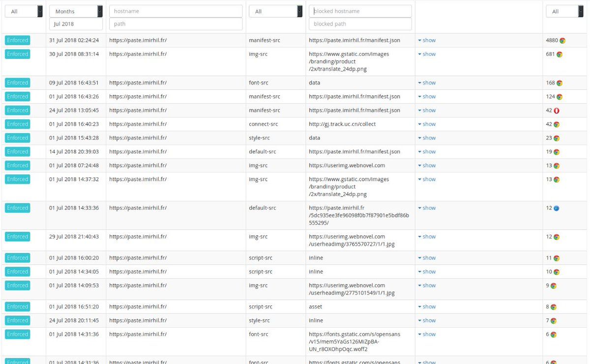Expand show for the font-src data row
Viewport: 590px width, 364px height.
427,83
